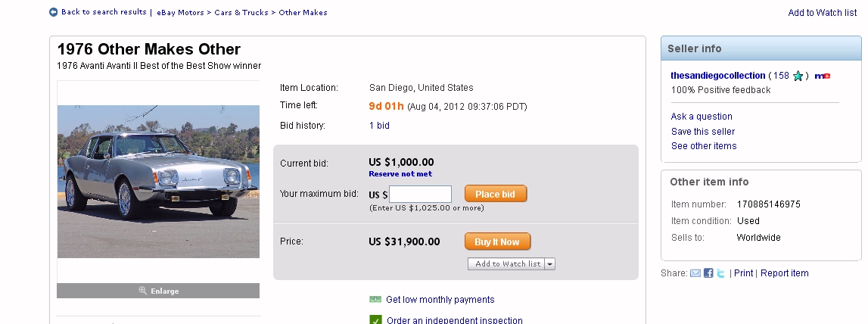The height and width of the screenshot is (324, 868).
Task: Click the seller's teal feedback star icon
Action: click(798, 76)
